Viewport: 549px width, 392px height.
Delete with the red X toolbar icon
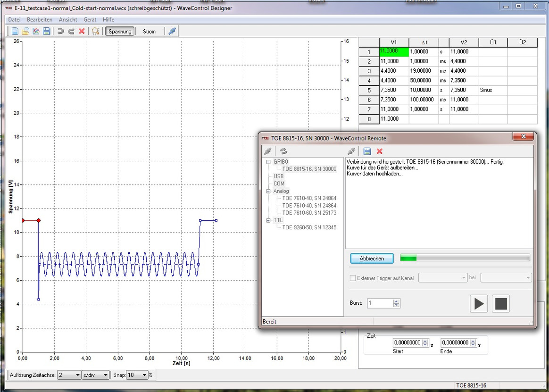click(x=81, y=31)
